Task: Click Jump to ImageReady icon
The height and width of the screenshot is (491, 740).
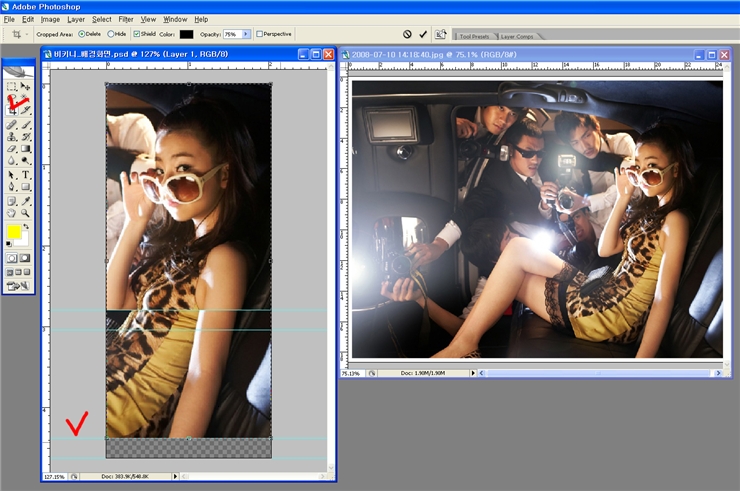Action: [18, 286]
